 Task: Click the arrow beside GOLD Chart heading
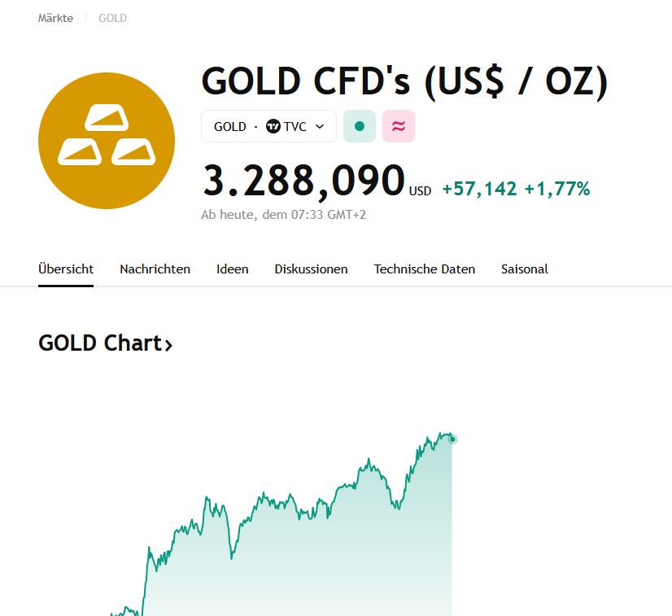coord(168,345)
